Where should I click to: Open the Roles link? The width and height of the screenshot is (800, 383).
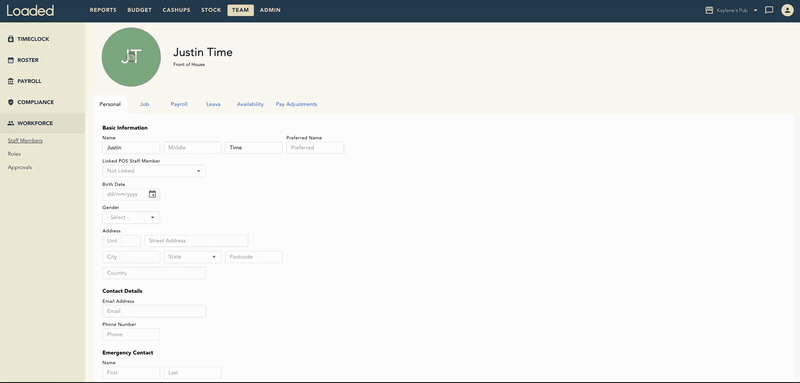click(14, 154)
